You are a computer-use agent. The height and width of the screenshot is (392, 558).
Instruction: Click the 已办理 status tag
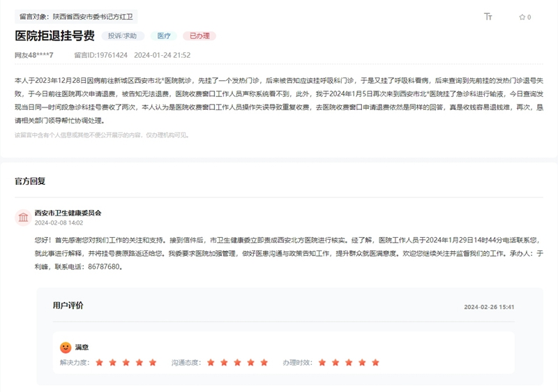tap(199, 36)
